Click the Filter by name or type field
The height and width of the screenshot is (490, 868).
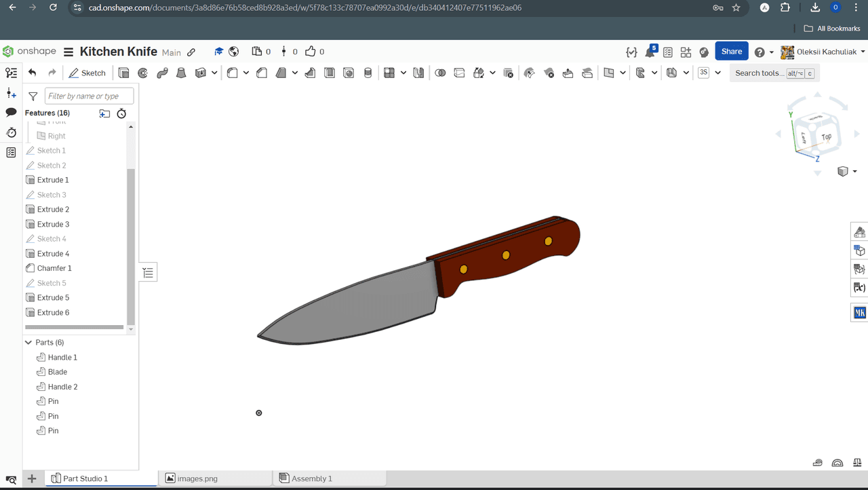[x=89, y=96]
